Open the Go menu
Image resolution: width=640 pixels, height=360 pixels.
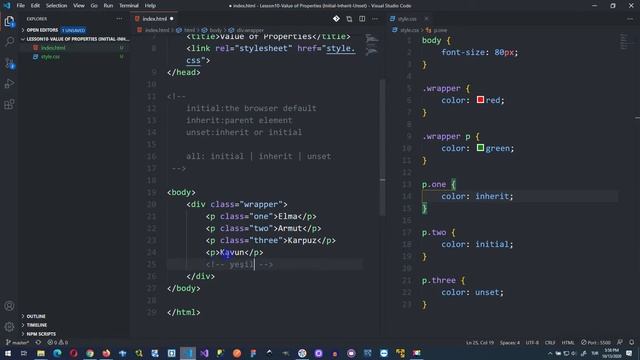pyautogui.click(x=94, y=6)
